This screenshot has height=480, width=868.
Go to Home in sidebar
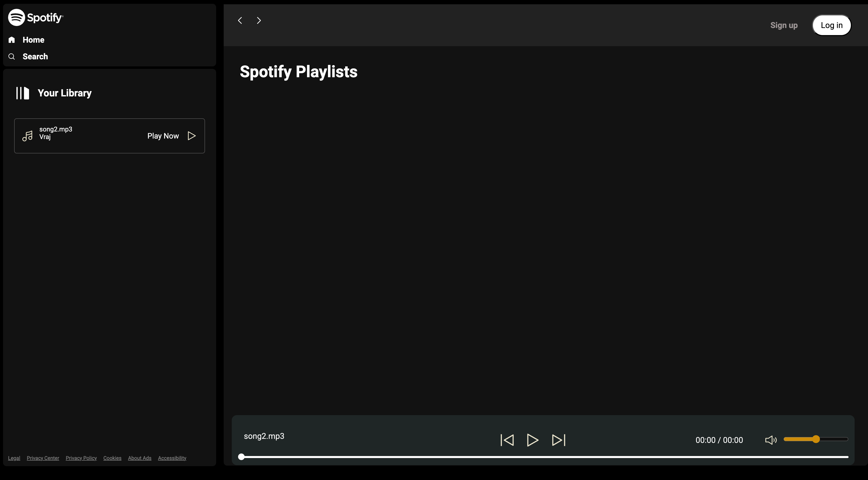click(33, 40)
